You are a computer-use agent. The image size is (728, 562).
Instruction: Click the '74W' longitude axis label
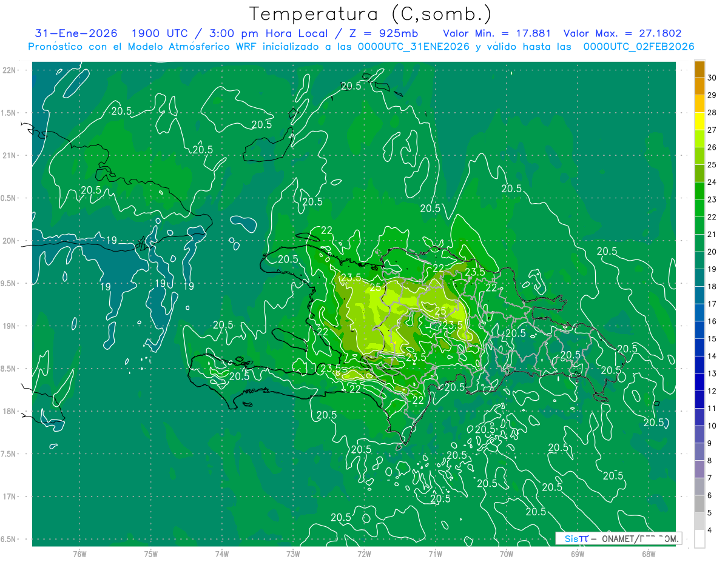pos(222,555)
